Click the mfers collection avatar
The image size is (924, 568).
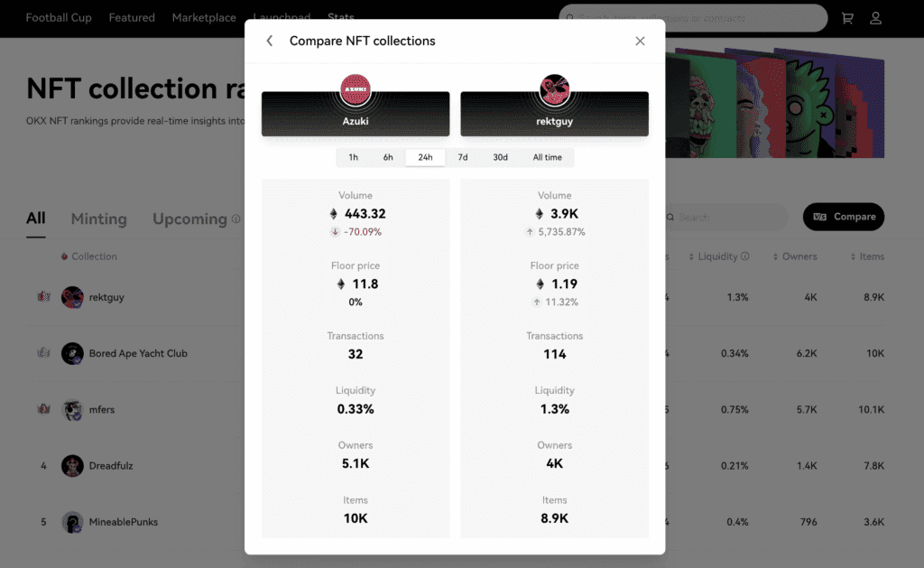point(72,409)
